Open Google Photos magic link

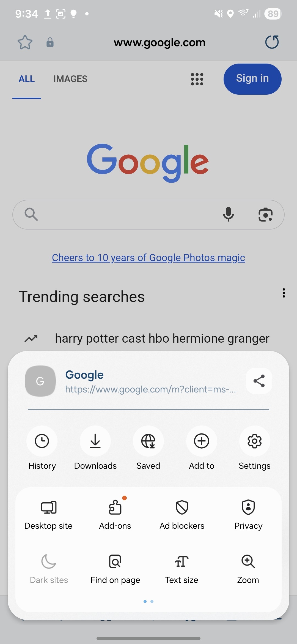tap(148, 258)
